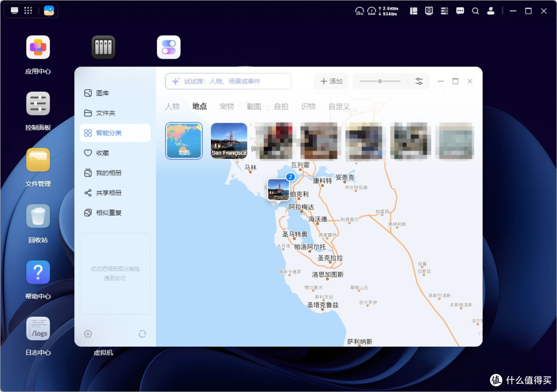Open the 控制面板 desktop icon
Viewport: 557px width, 392px height.
coord(38,104)
